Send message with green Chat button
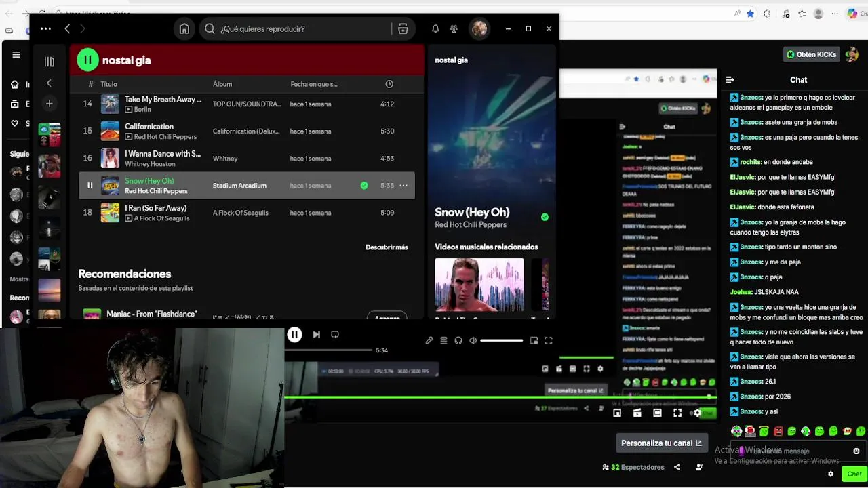Viewport: 868px width, 488px height. pyautogui.click(x=854, y=474)
